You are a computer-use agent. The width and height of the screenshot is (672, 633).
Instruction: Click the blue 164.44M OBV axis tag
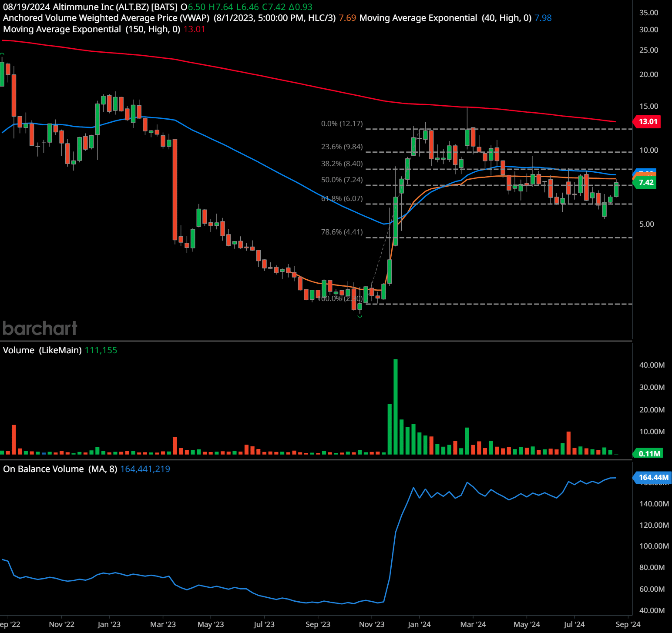[652, 477]
